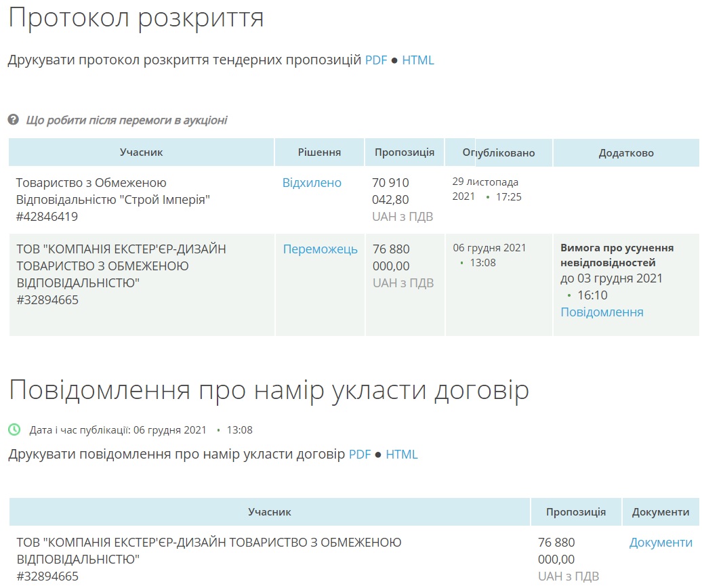
Task: Select bid 76 880 000,00 in intent notice table
Action: click(x=556, y=551)
